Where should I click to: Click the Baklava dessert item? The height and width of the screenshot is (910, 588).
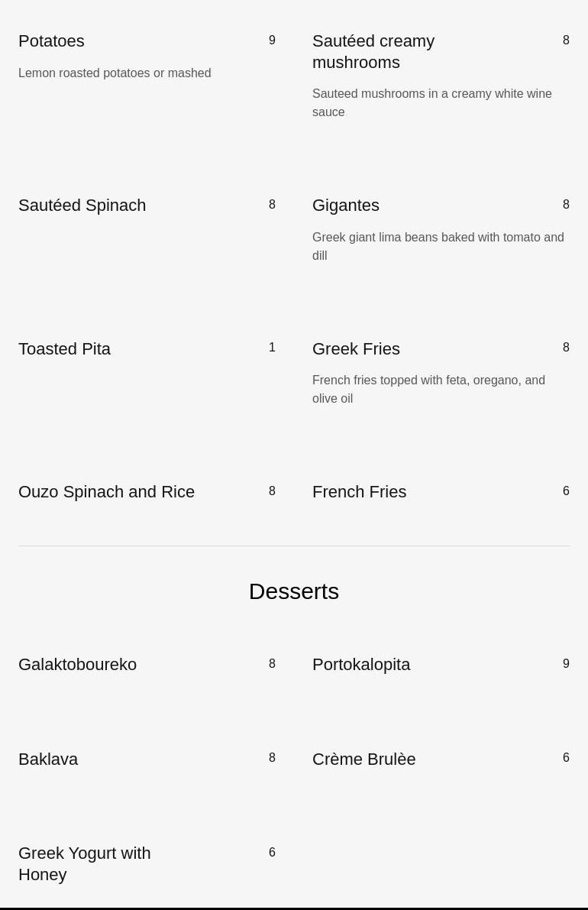pyautogui.click(x=48, y=759)
